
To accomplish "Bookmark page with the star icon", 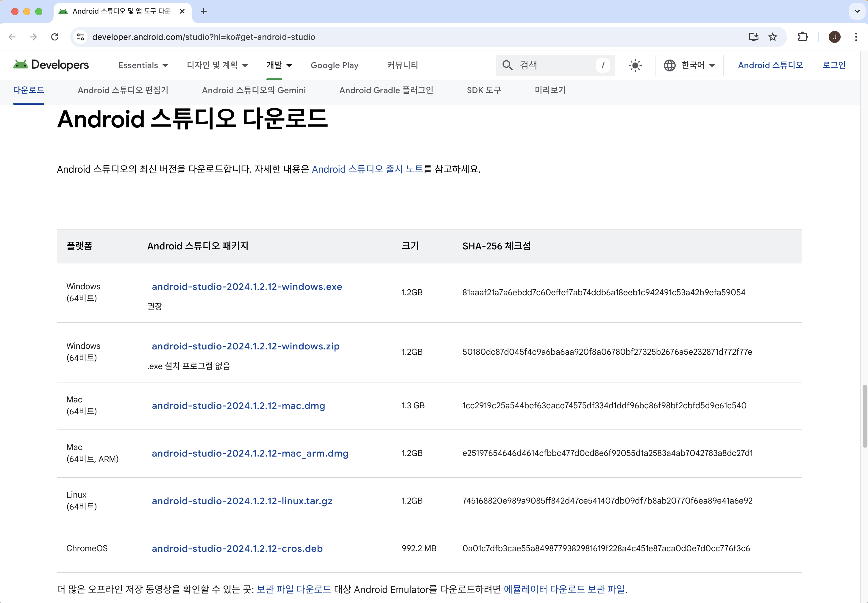I will [x=772, y=37].
